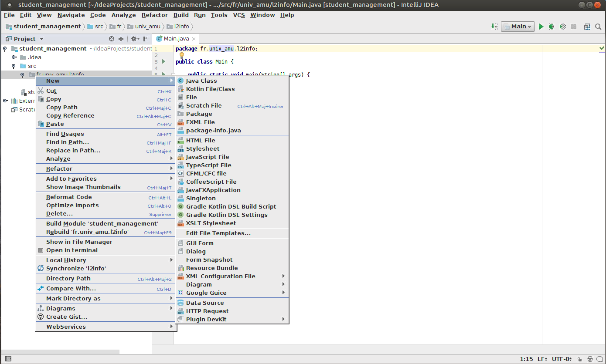Open the VCS menu

[239, 15]
